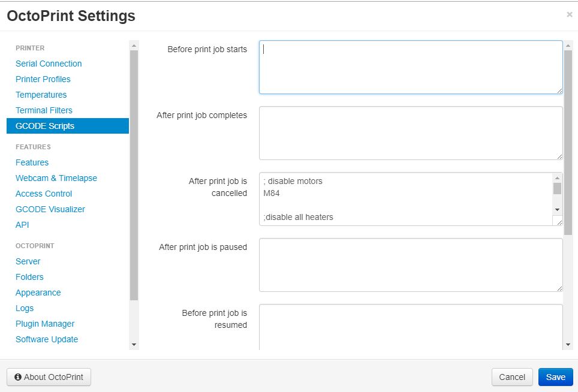Click the After print job is paused textarea

pos(411,265)
